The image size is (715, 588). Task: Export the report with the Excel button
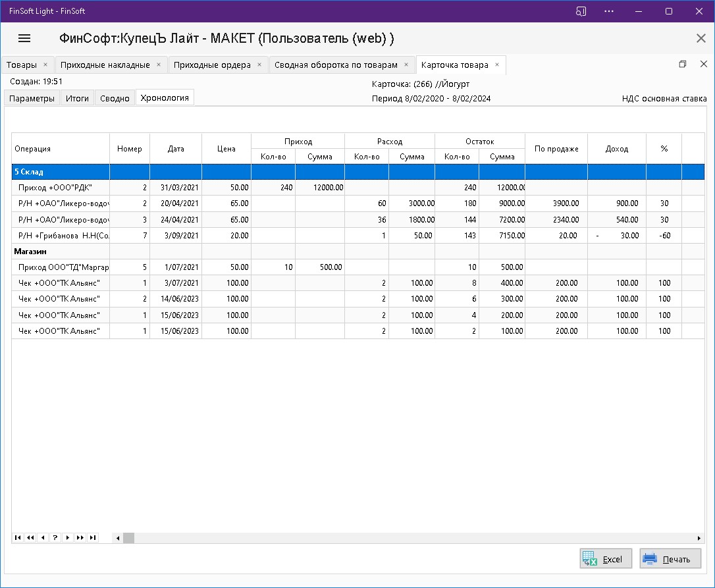click(x=606, y=559)
